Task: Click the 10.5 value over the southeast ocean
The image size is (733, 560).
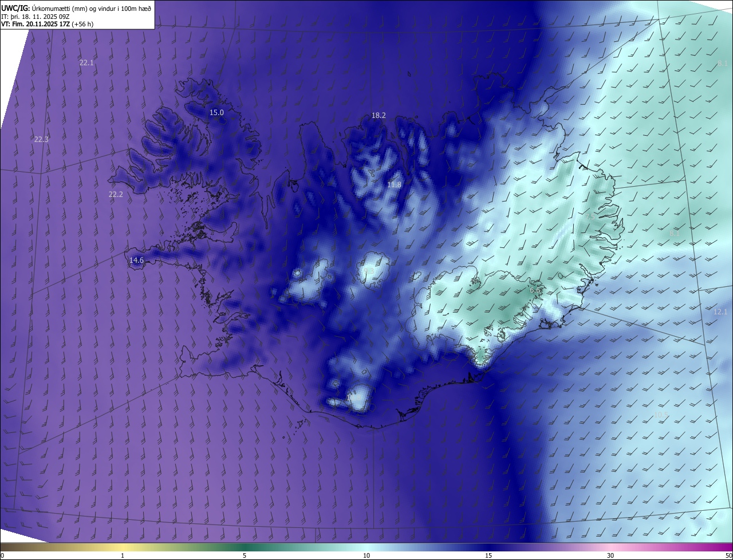Action: 661,415
